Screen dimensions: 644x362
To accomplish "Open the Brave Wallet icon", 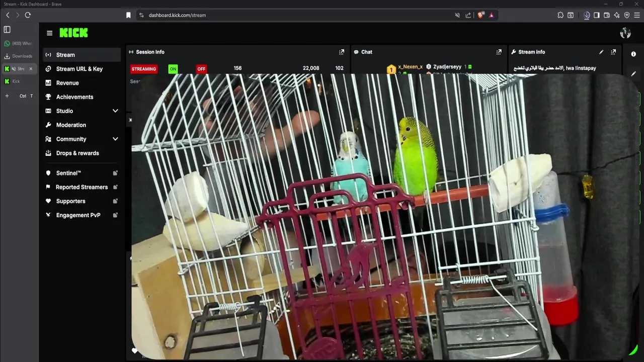I will (607, 15).
